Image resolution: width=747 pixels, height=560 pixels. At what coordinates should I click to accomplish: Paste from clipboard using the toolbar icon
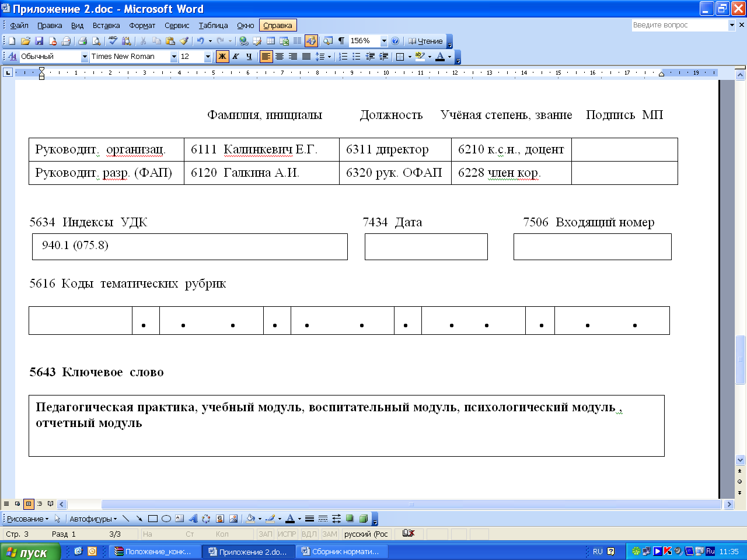170,41
